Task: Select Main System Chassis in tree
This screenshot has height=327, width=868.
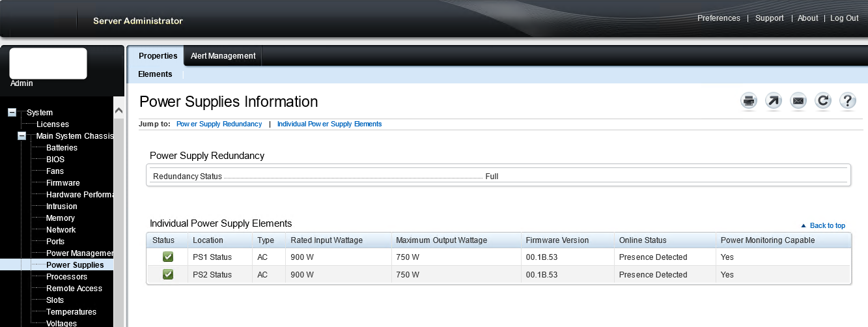Action: coord(75,136)
